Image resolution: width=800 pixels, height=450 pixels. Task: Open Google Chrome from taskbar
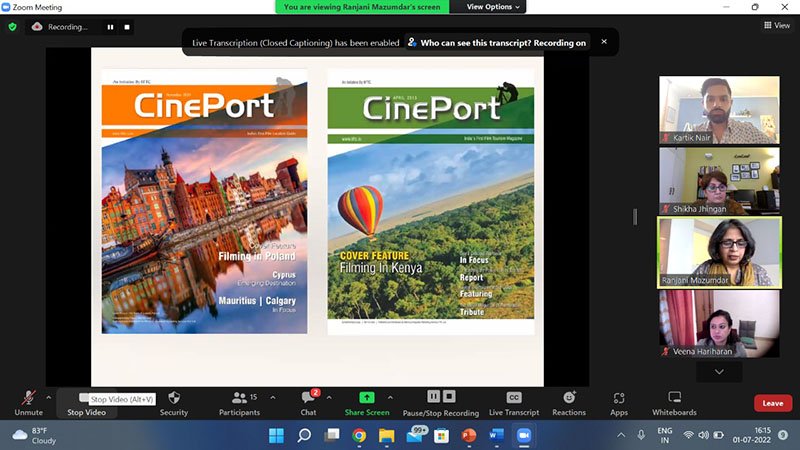tap(359, 435)
